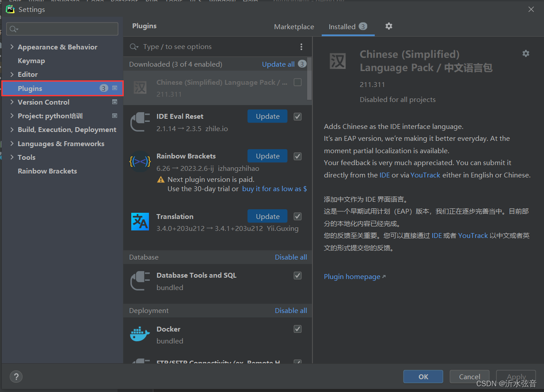Click the badge on the Installed tab
Image resolution: width=544 pixels, height=392 pixels.
(363, 26)
